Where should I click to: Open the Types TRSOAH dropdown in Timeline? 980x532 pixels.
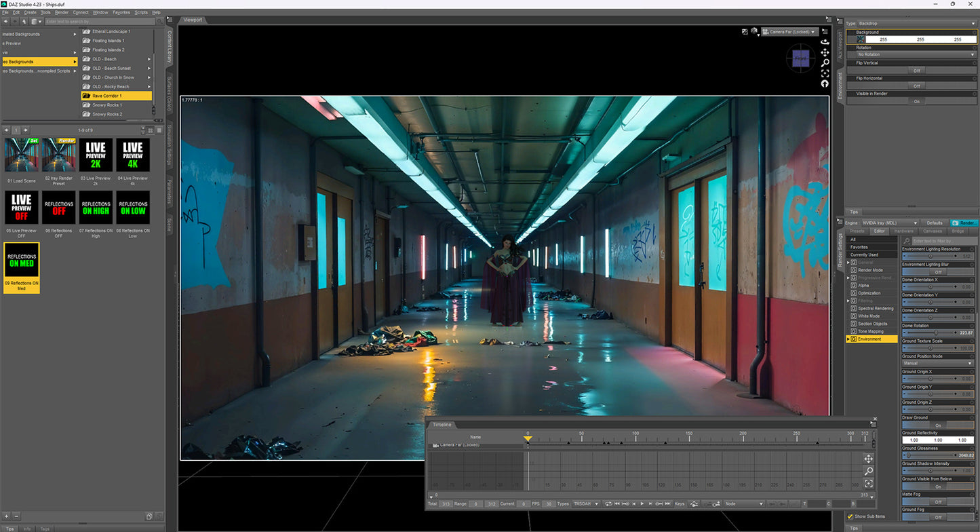(x=585, y=503)
